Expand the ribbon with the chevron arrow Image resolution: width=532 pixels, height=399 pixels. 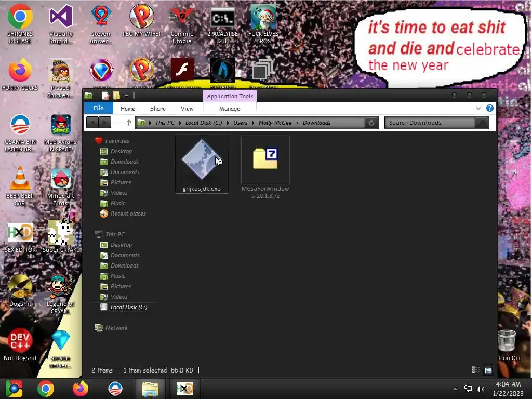pos(478,108)
